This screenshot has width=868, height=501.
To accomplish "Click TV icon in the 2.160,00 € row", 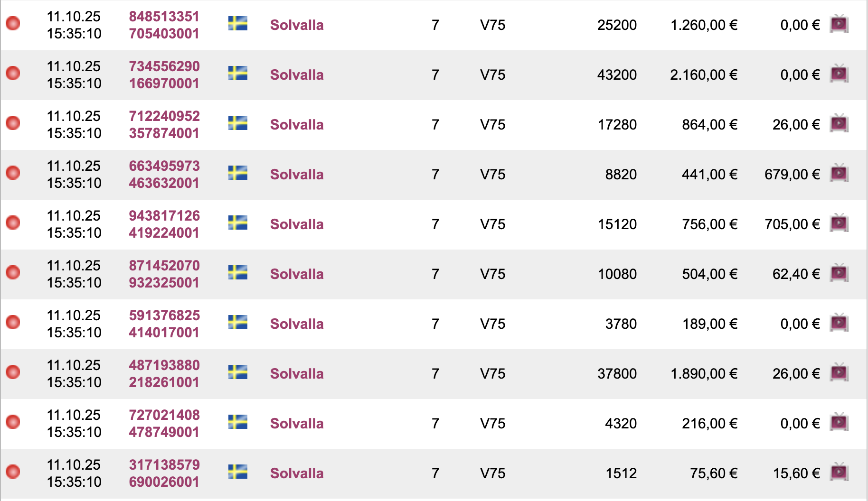I will tap(839, 74).
